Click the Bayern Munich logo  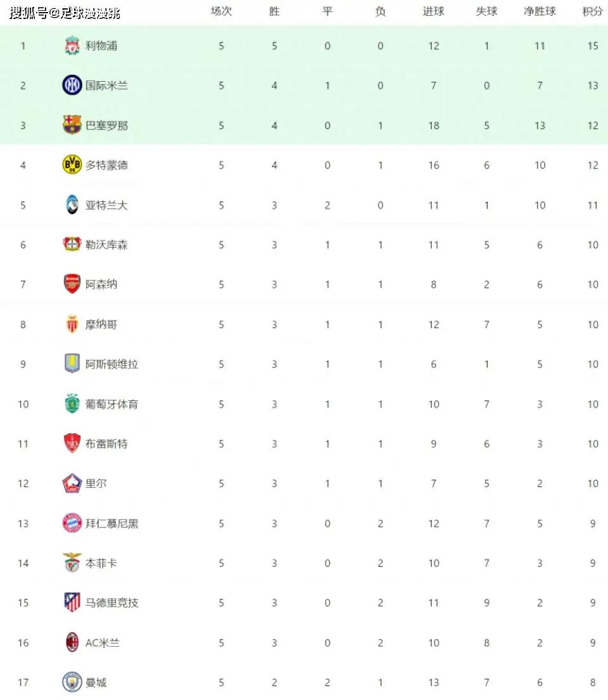[x=72, y=523]
